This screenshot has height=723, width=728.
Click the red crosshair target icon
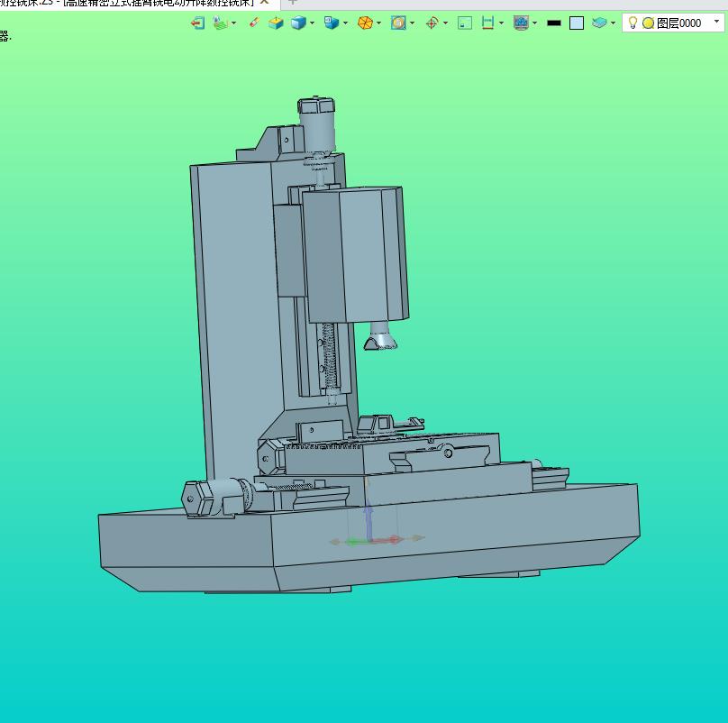point(432,23)
